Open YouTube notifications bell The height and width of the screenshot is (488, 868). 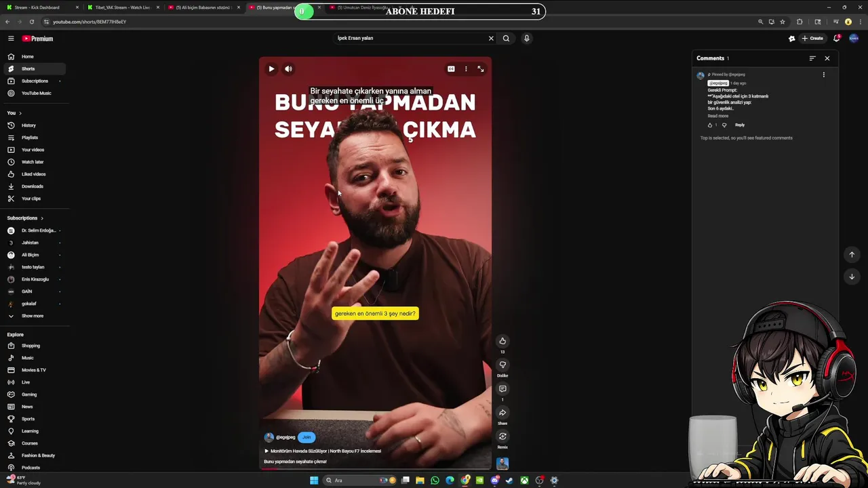(837, 39)
